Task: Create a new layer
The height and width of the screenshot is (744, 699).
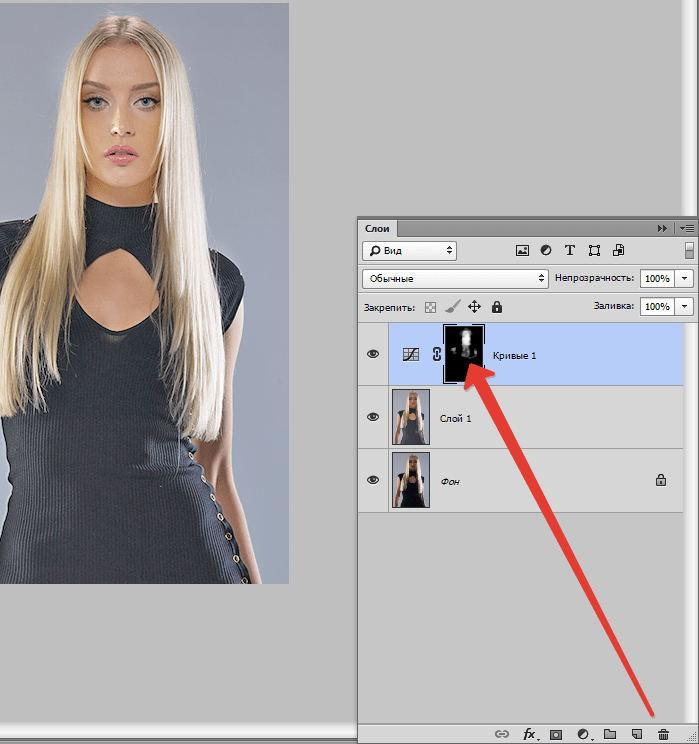Action: (636, 734)
